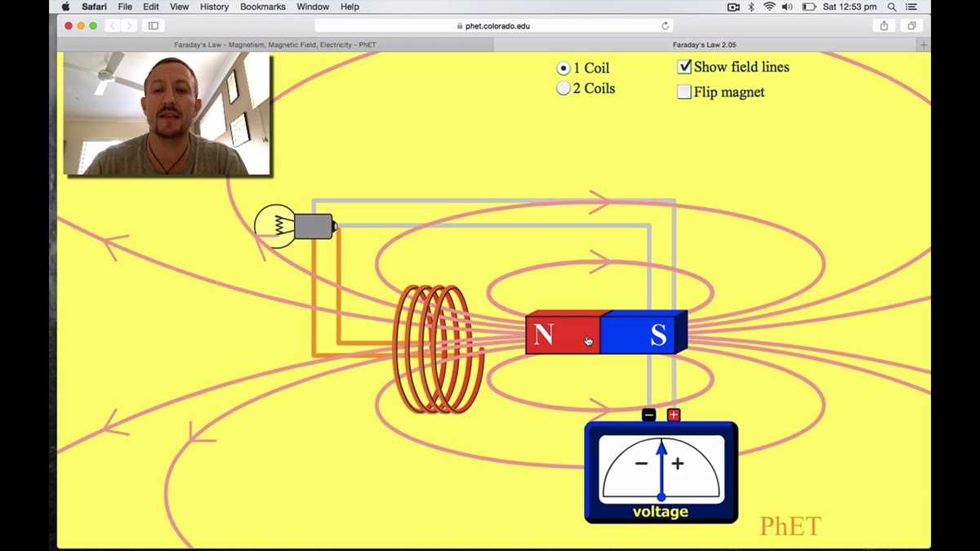Screen dimensions: 980x551
Task: Click the Sat 12:53 pm clock
Action: (849, 7)
